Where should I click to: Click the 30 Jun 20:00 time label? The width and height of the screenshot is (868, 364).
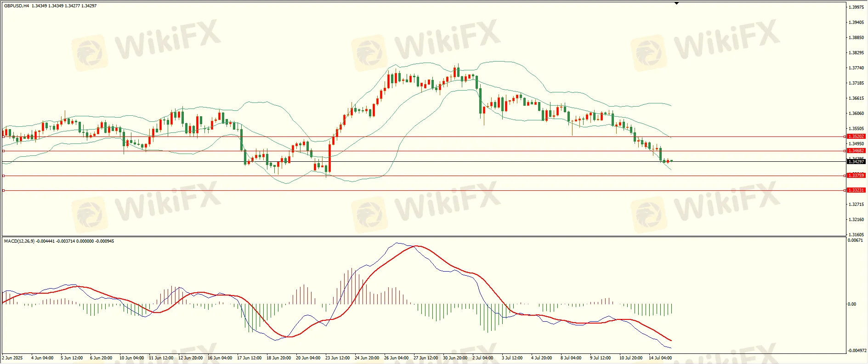click(455, 358)
